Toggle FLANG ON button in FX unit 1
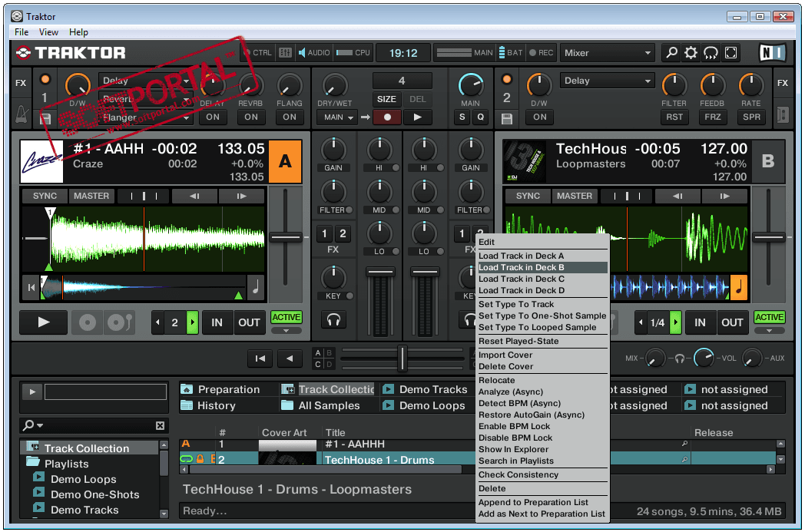Viewport: 805px width, 532px height. [x=290, y=117]
